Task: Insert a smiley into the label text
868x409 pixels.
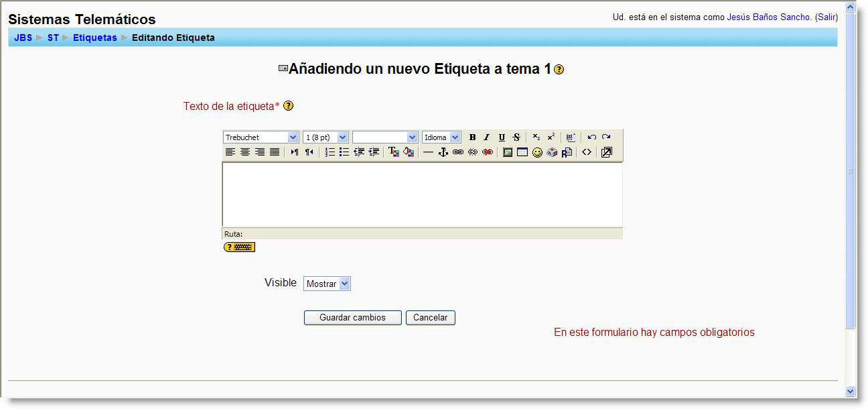Action: [x=536, y=152]
